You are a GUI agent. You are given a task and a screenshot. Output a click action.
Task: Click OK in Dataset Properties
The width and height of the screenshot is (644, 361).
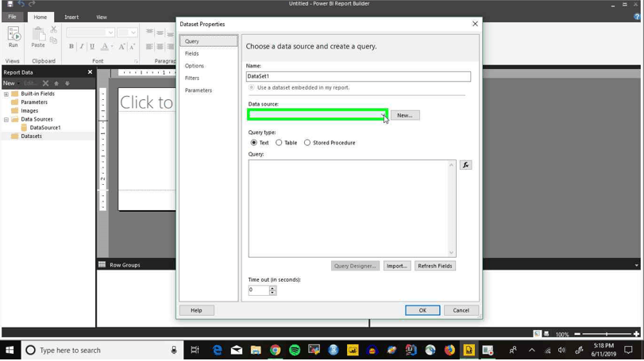422,310
